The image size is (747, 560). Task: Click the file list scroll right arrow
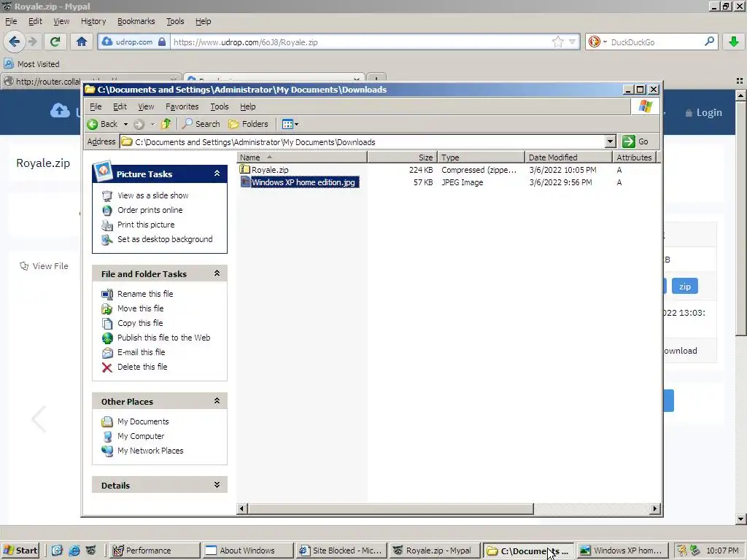[x=655, y=508]
